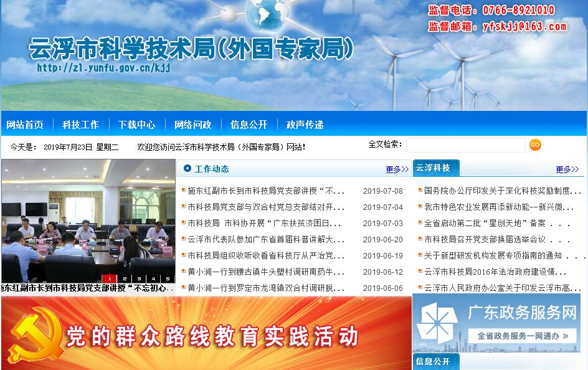Click the 全文检索 search input field
This screenshot has height=370, width=588.
465,145
